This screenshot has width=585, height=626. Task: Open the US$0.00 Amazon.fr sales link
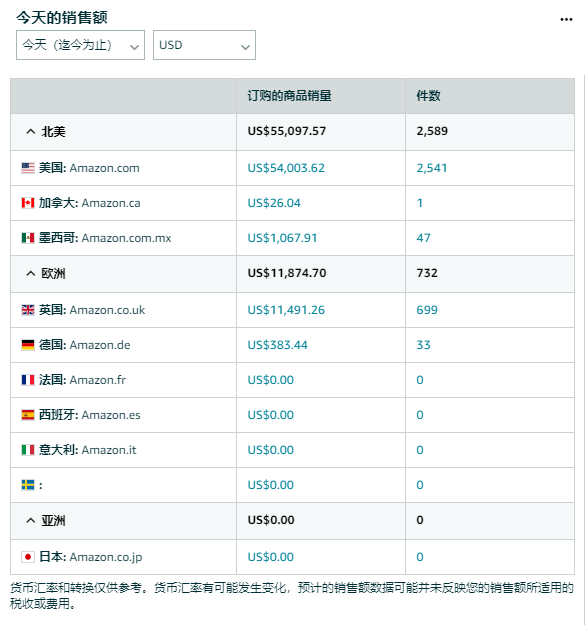tap(270, 380)
